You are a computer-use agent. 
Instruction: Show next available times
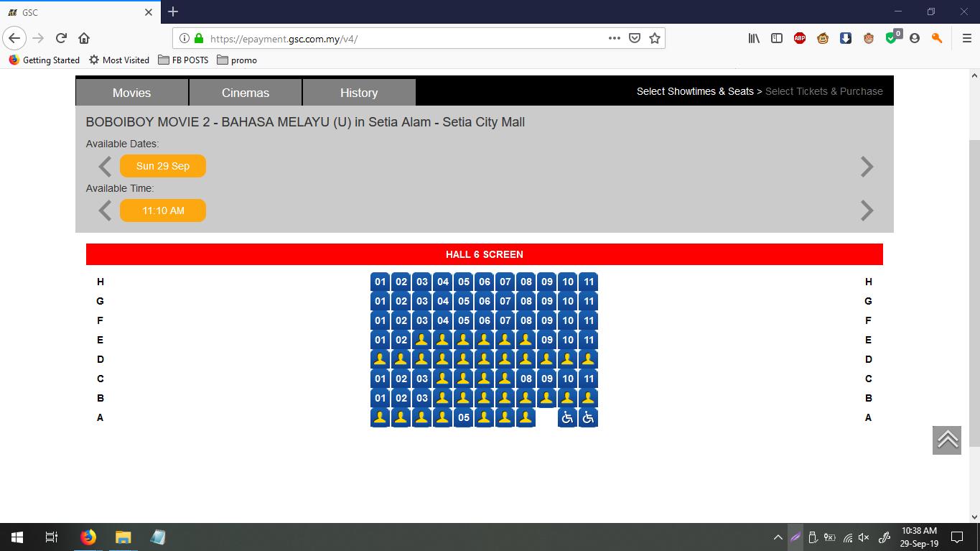pyautogui.click(x=867, y=210)
